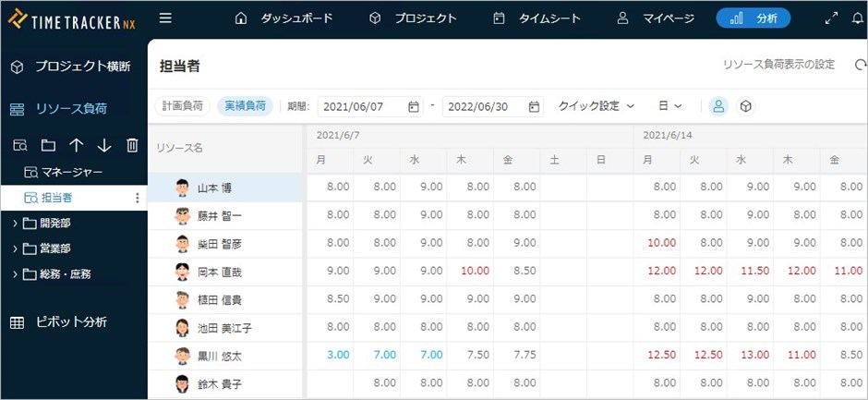
Task: Click the new folder icon in sidebar
Action: (x=48, y=145)
